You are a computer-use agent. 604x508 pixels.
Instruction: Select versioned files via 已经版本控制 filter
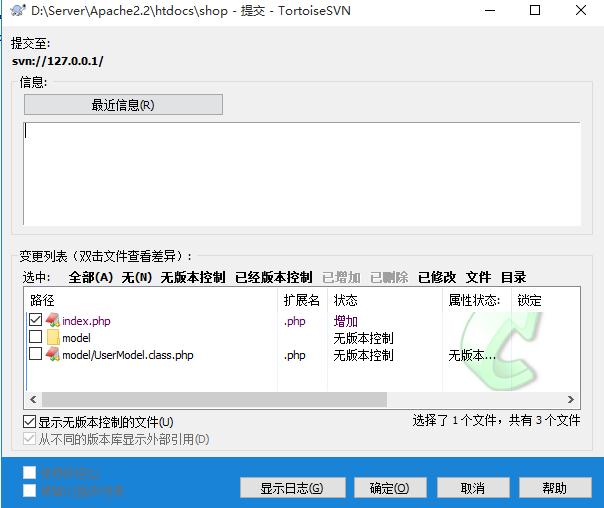coord(273,277)
